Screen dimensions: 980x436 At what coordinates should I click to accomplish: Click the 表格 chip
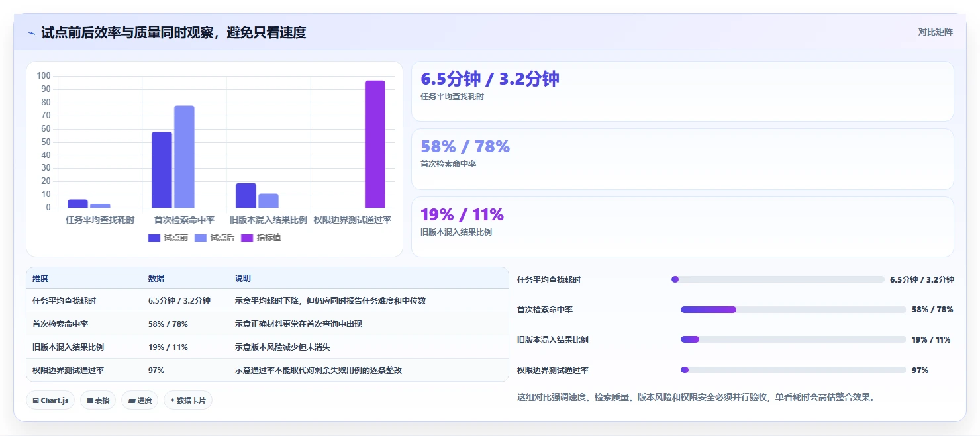98,400
